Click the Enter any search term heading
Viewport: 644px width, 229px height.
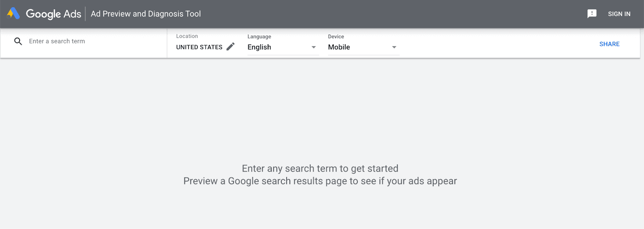pos(320,168)
